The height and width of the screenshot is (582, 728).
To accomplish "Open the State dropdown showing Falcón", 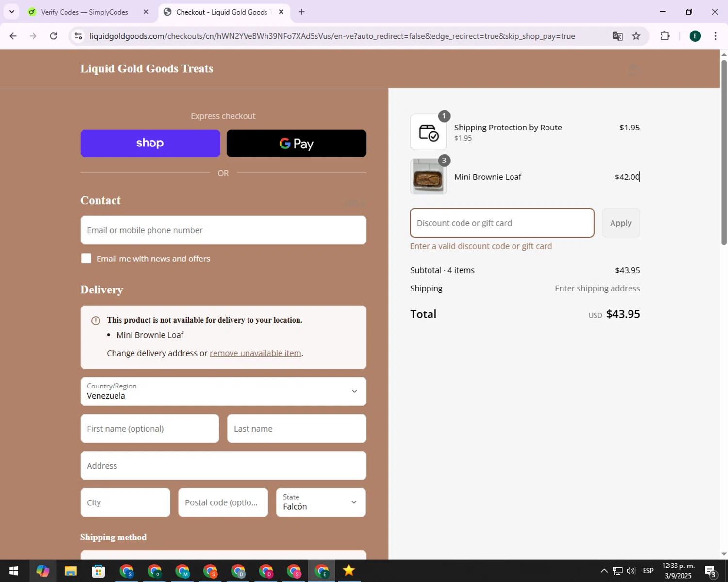I will [x=321, y=502].
